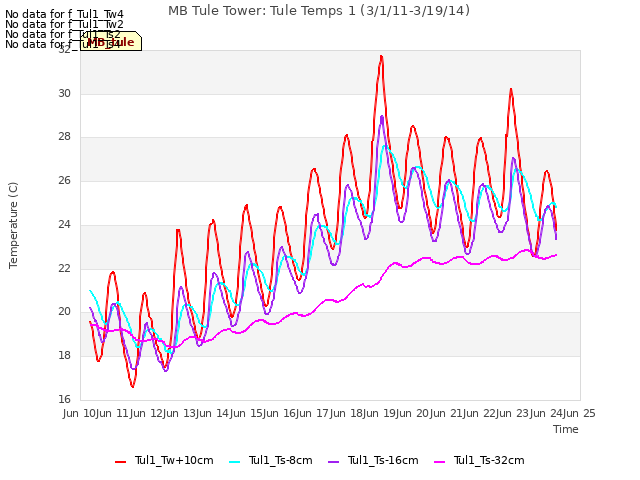
Task: Click the 28 y-axis tick label
Action: (64, 137)
